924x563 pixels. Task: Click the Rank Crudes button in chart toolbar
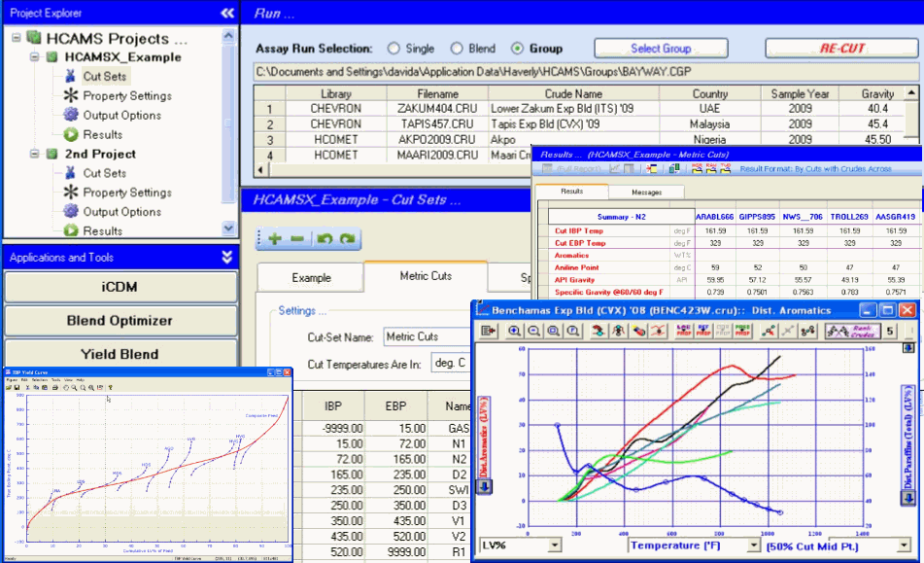point(852,331)
